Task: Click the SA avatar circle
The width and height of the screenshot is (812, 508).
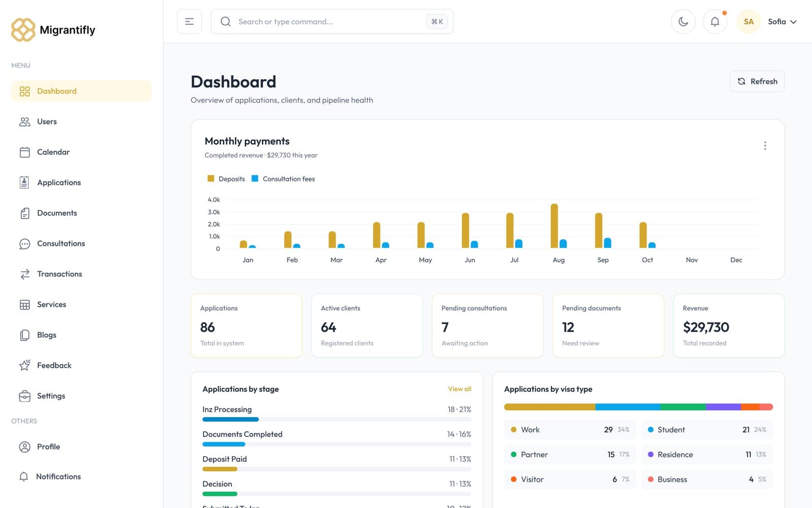Action: (x=749, y=21)
